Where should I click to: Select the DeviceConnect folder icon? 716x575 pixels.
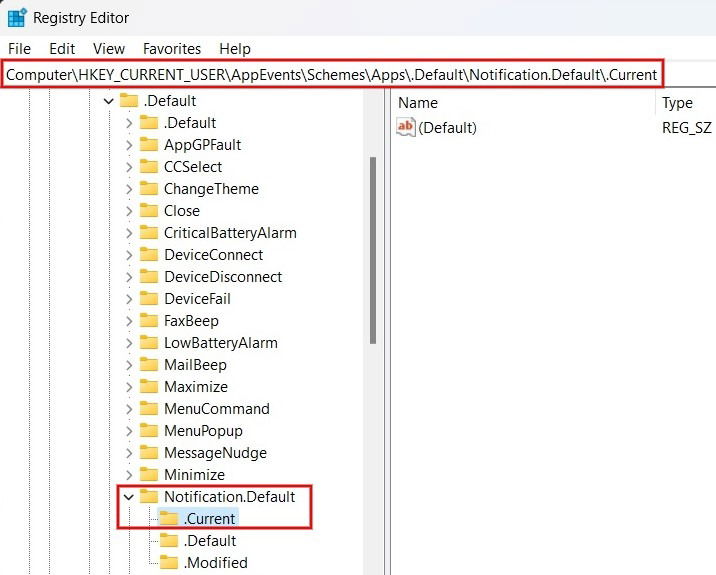149,255
